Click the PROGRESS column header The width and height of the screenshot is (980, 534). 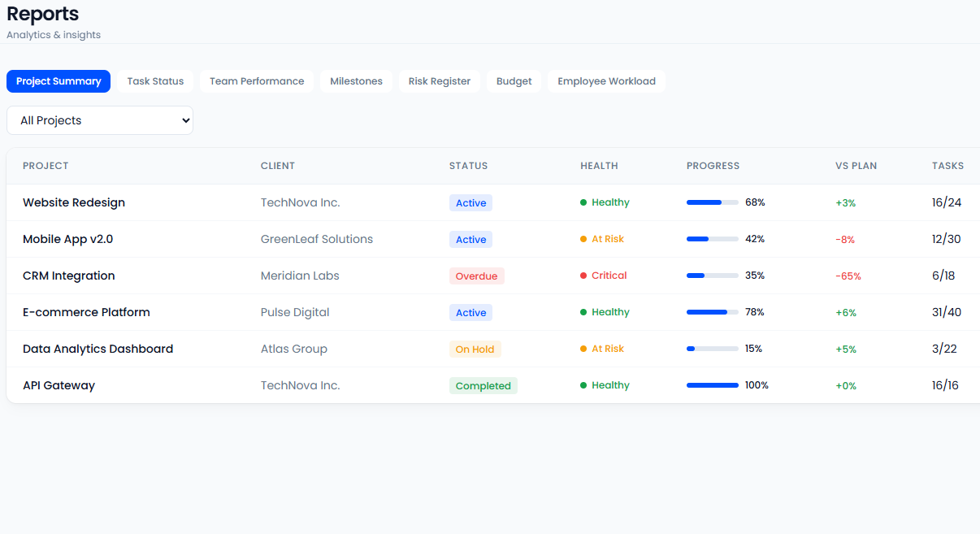click(x=713, y=165)
